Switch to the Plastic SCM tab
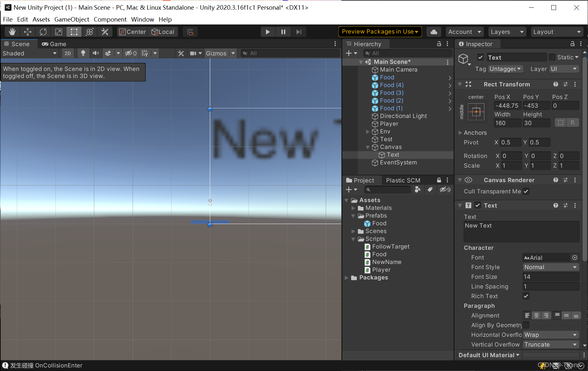 click(403, 181)
